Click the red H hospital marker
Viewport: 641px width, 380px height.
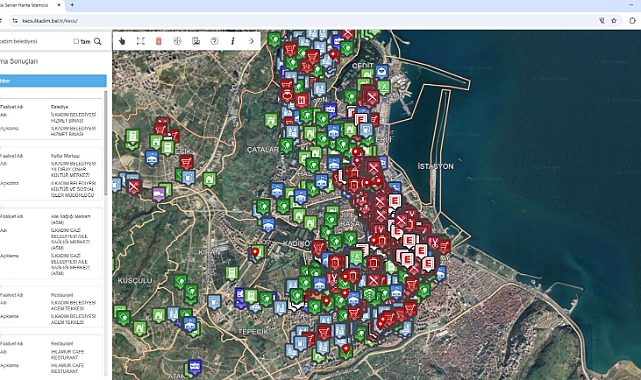(x=302, y=100)
